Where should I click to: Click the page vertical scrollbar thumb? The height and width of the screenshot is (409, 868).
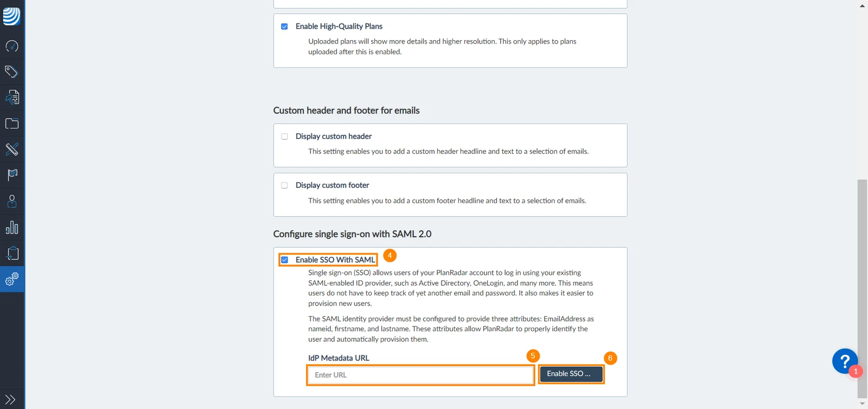[862, 288]
